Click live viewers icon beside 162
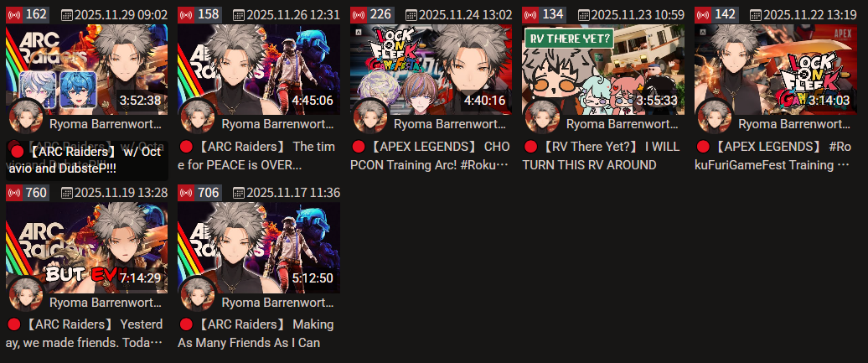The width and height of the screenshot is (868, 363). click(14, 14)
